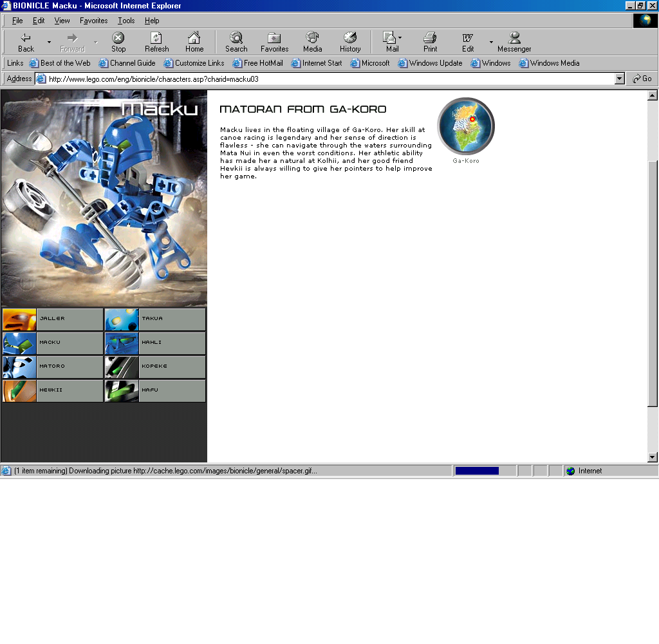Select the Matoro character thumbnail
This screenshot has height=644, width=659.
(x=19, y=367)
